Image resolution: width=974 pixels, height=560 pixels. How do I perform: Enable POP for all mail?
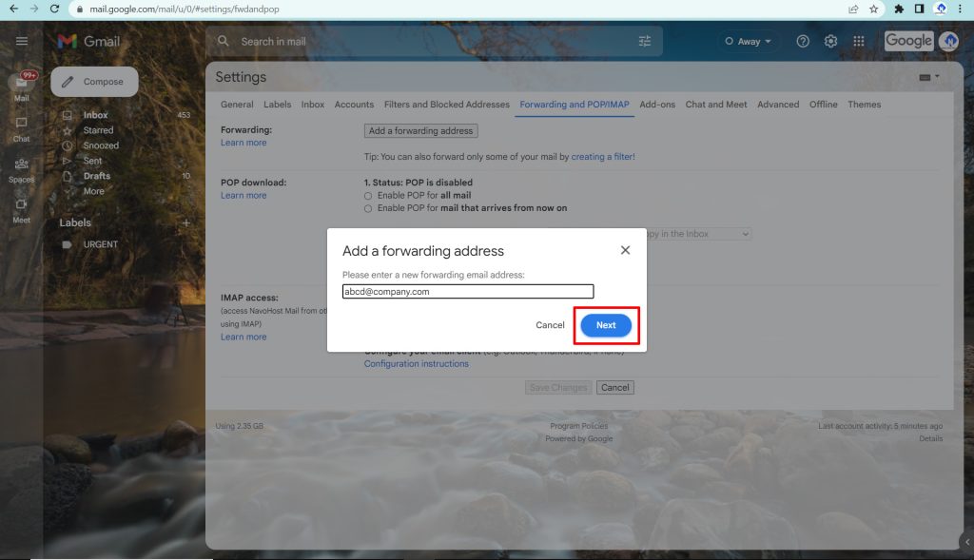point(368,195)
